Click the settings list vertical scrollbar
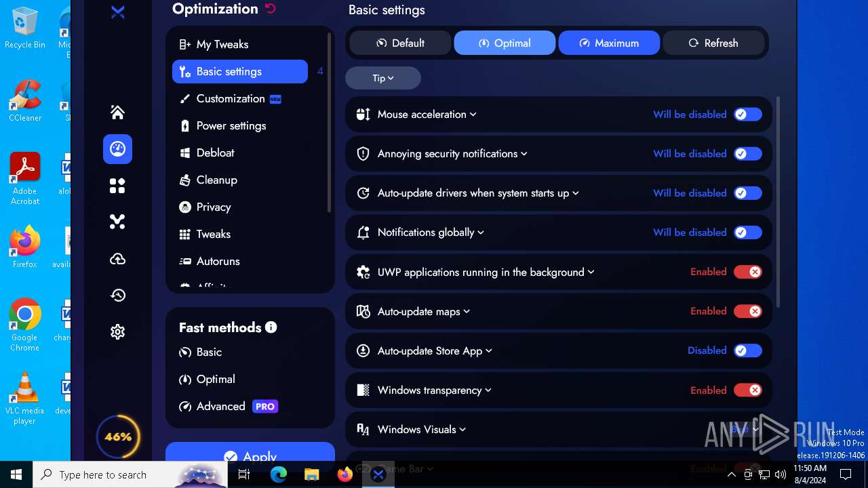 [777, 202]
